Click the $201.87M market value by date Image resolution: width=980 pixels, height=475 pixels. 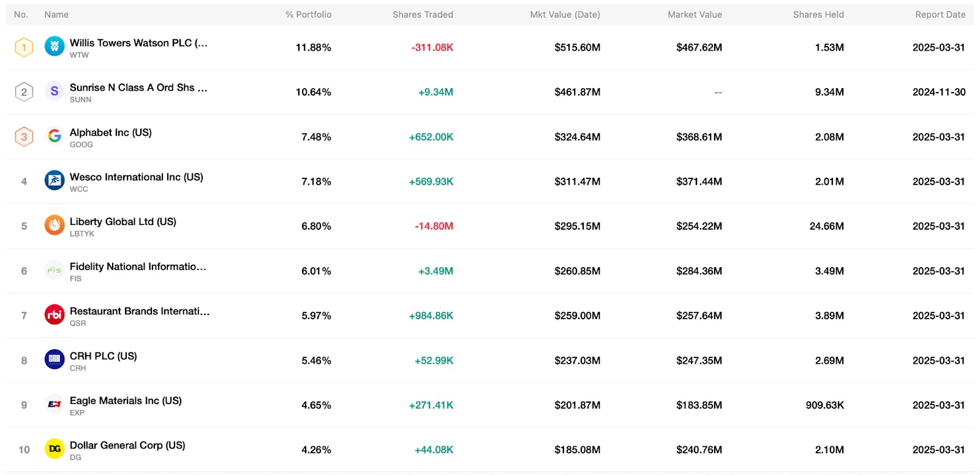click(578, 406)
